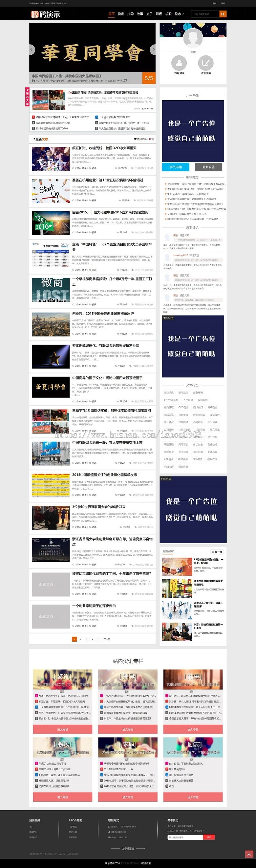Click the orange search magnifier icon

[223, 14]
